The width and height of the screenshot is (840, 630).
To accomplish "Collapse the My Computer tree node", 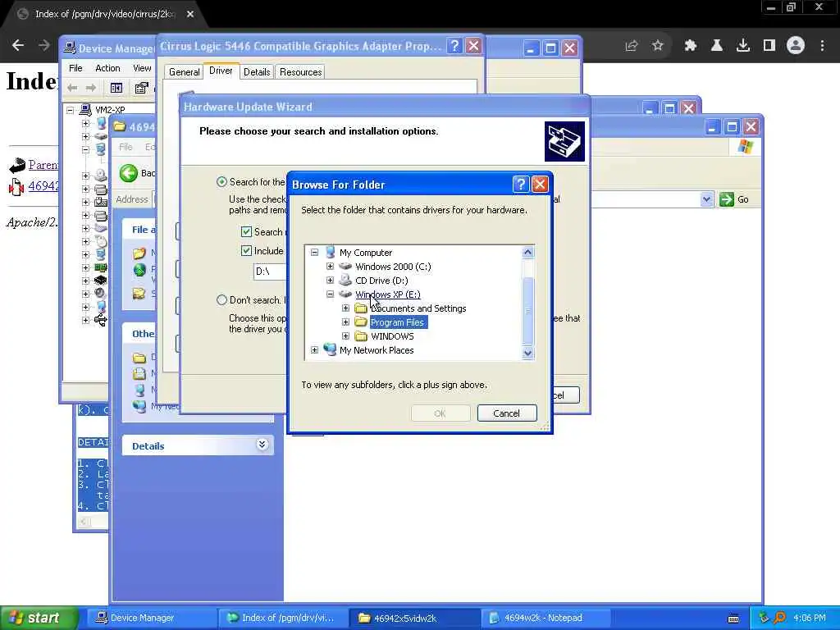I will [x=314, y=253].
